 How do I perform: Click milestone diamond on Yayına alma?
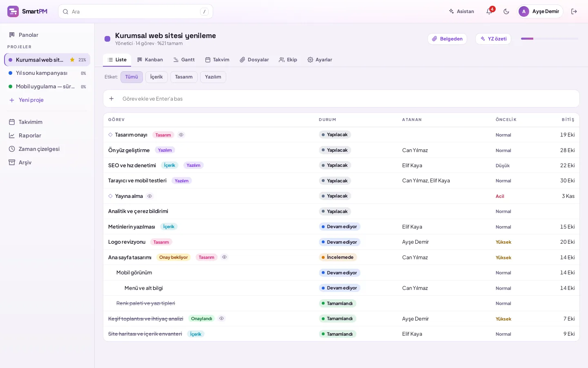pyautogui.click(x=110, y=196)
